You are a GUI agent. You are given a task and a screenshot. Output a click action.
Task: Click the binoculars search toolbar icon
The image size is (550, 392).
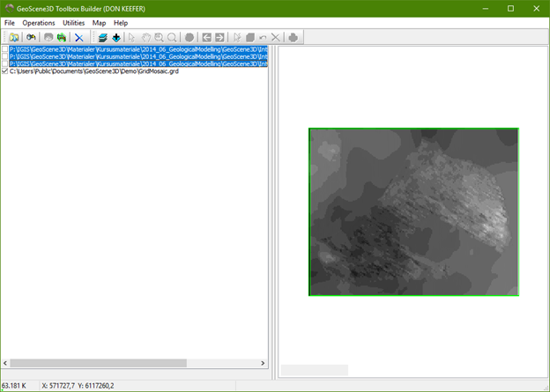[31, 37]
